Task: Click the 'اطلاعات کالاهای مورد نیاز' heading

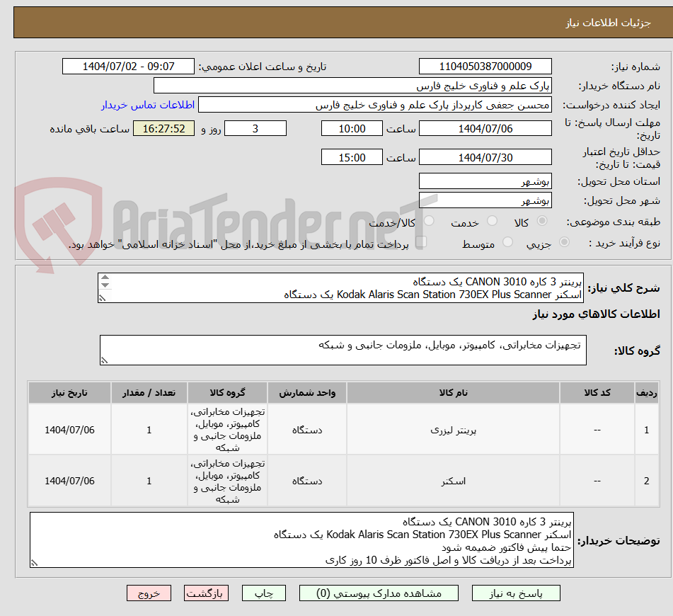Action: point(596,314)
